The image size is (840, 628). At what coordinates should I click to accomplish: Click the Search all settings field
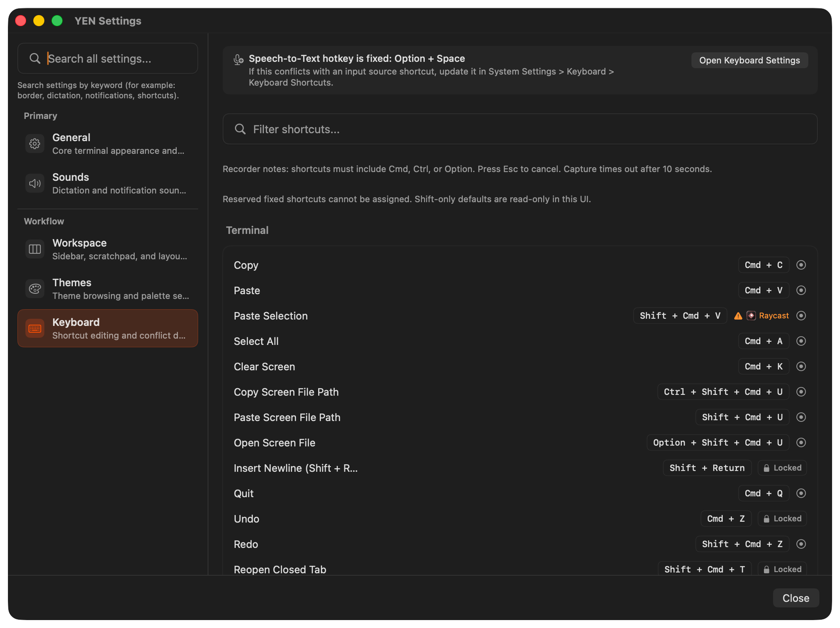pyautogui.click(x=108, y=59)
